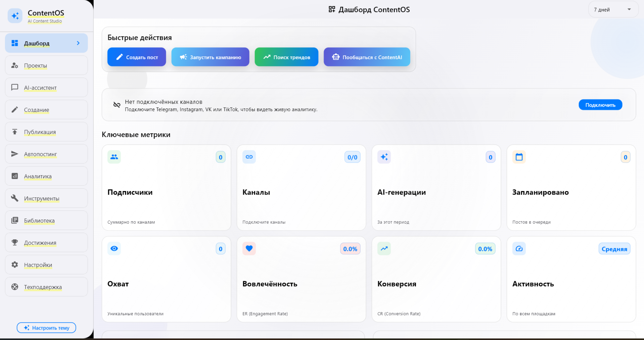This screenshot has height=340, width=644.
Task: Launch a campaign via Запустить кампанию
Action: [x=210, y=57]
